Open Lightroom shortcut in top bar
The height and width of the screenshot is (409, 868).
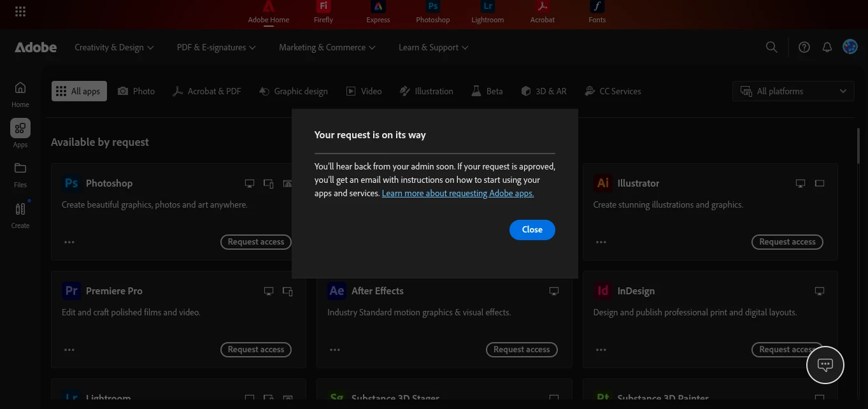[488, 12]
